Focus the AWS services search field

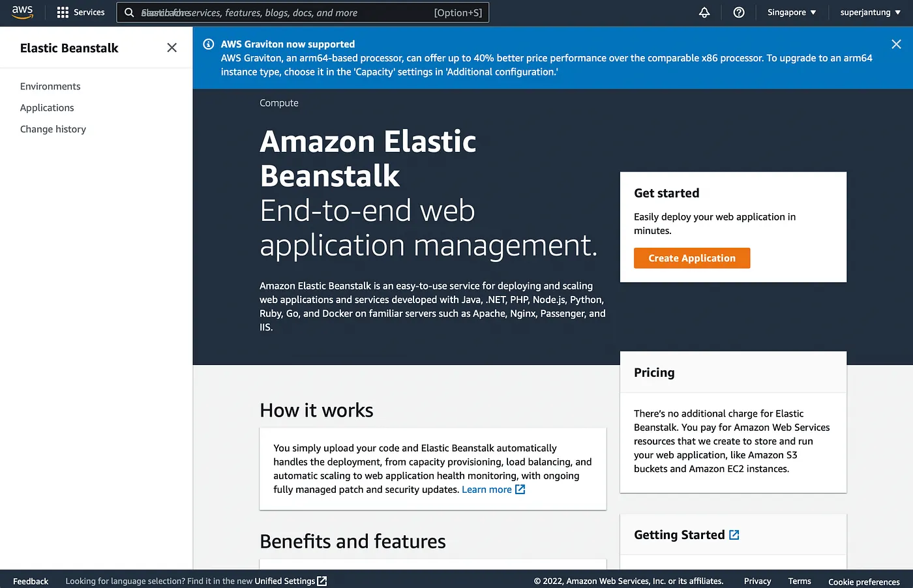pyautogui.click(x=303, y=12)
